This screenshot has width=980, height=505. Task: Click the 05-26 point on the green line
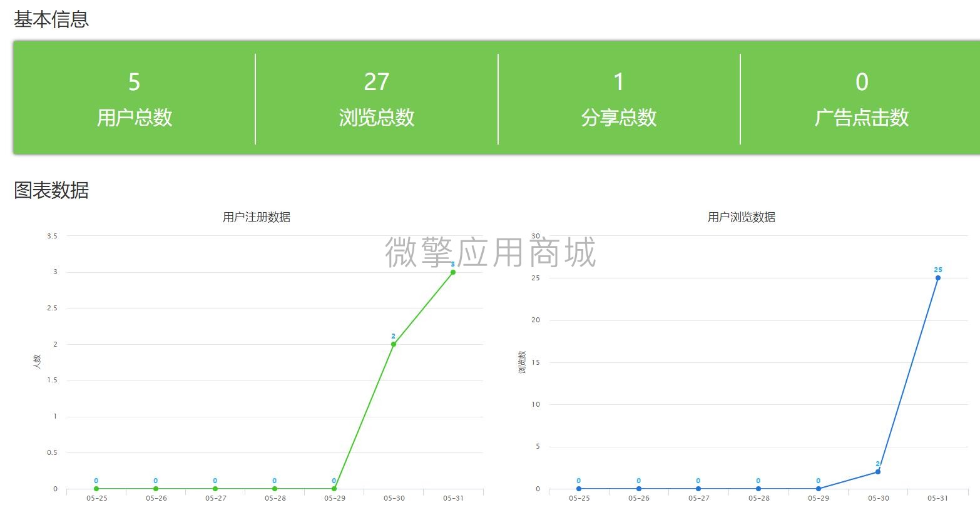click(x=155, y=489)
